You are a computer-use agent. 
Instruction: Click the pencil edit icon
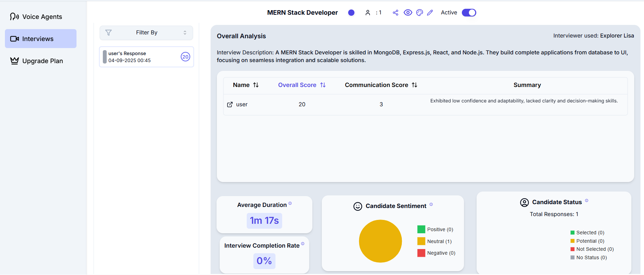[x=430, y=13]
